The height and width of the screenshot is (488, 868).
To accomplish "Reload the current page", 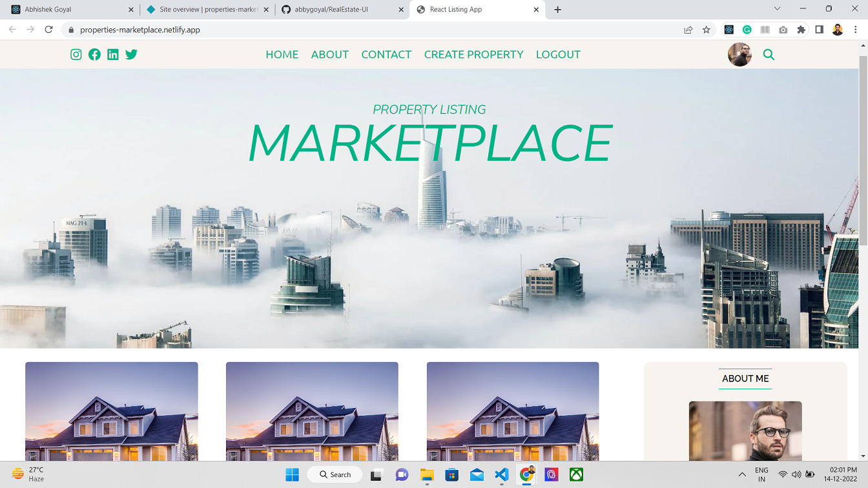I will [48, 30].
